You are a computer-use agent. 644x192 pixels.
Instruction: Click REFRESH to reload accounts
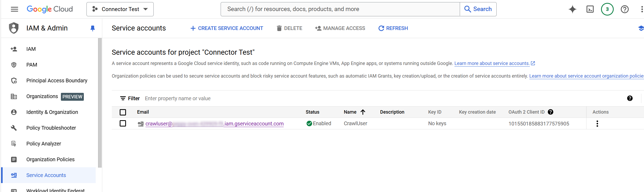coord(393,28)
